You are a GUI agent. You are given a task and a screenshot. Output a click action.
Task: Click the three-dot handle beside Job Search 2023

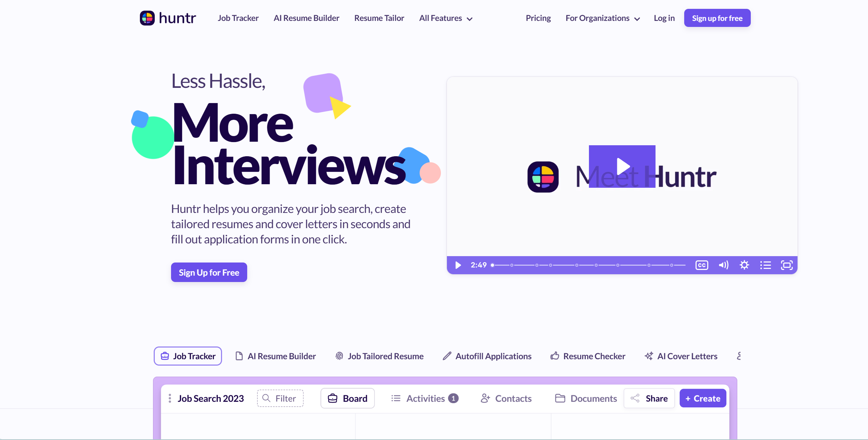[170, 399]
